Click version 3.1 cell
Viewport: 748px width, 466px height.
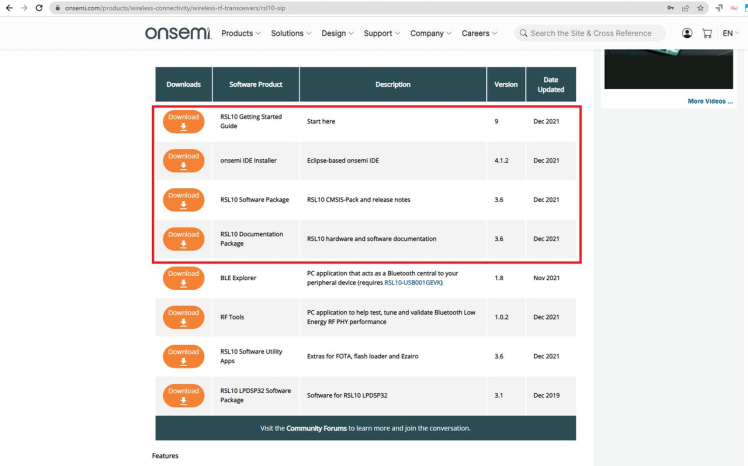(499, 395)
